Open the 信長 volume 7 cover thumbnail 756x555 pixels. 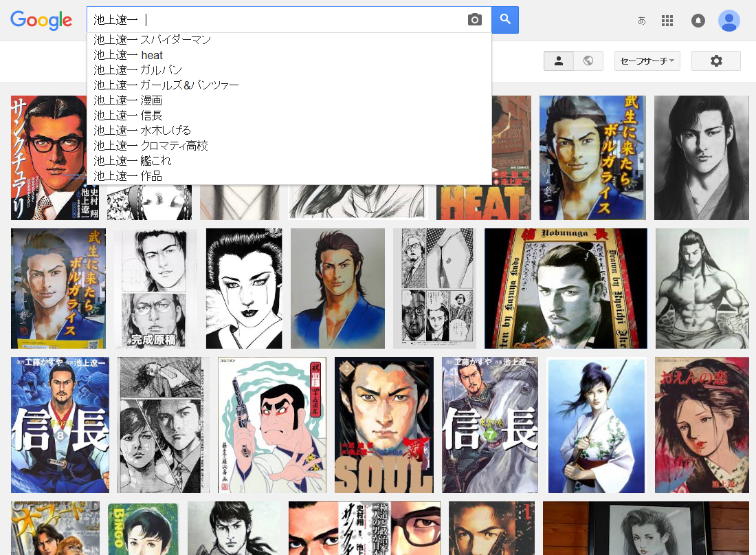[490, 425]
